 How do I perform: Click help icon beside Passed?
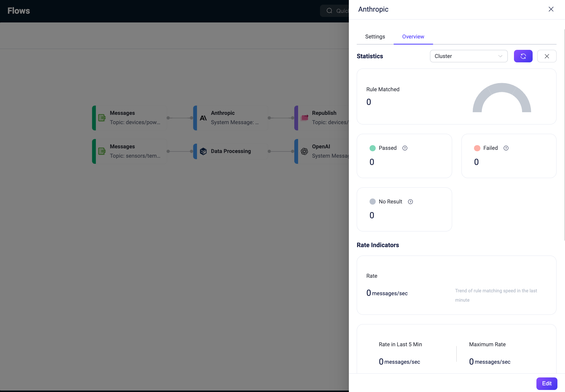[405, 148]
